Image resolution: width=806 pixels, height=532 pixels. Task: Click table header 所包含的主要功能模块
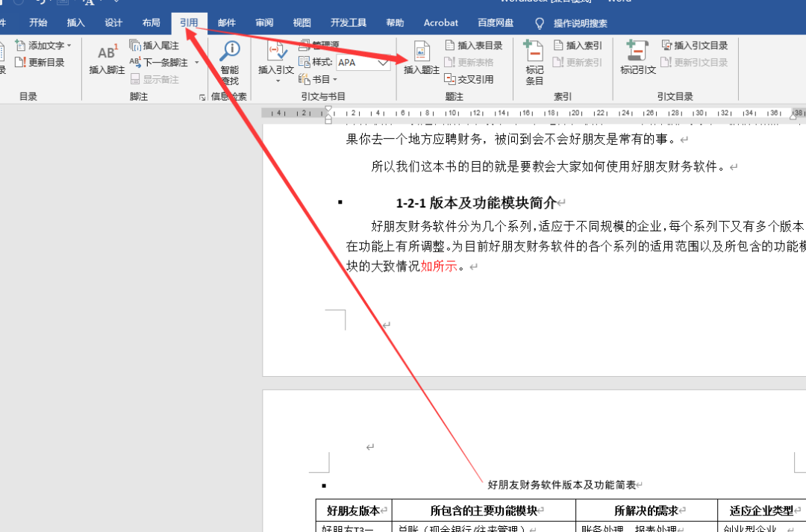(x=484, y=511)
